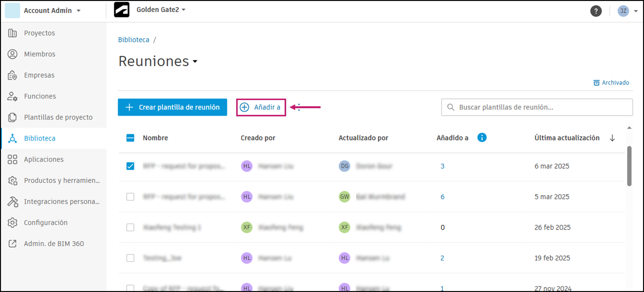Click the help question mark icon
Screen dimensions: 644x292
pos(596,11)
